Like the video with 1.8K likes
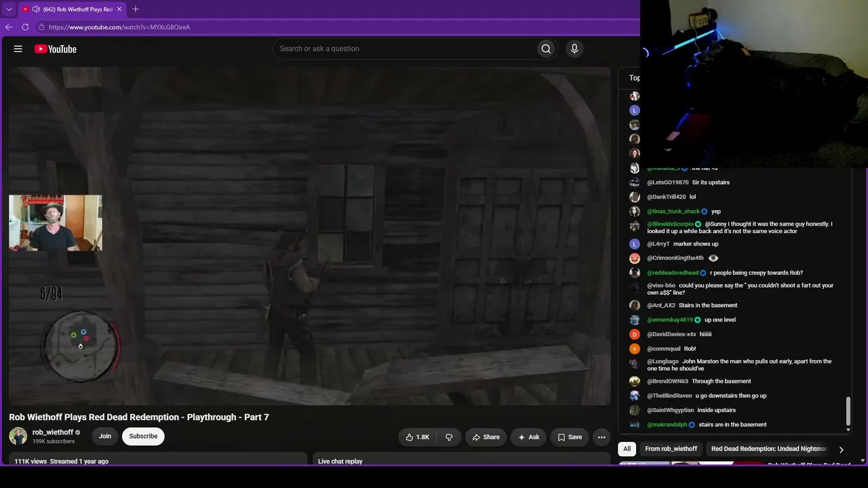868x488 pixels. pyautogui.click(x=417, y=437)
